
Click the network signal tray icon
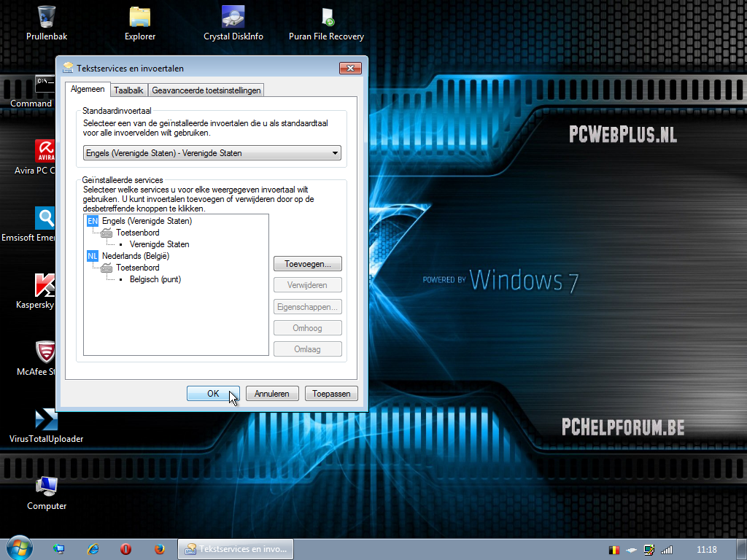(667, 550)
